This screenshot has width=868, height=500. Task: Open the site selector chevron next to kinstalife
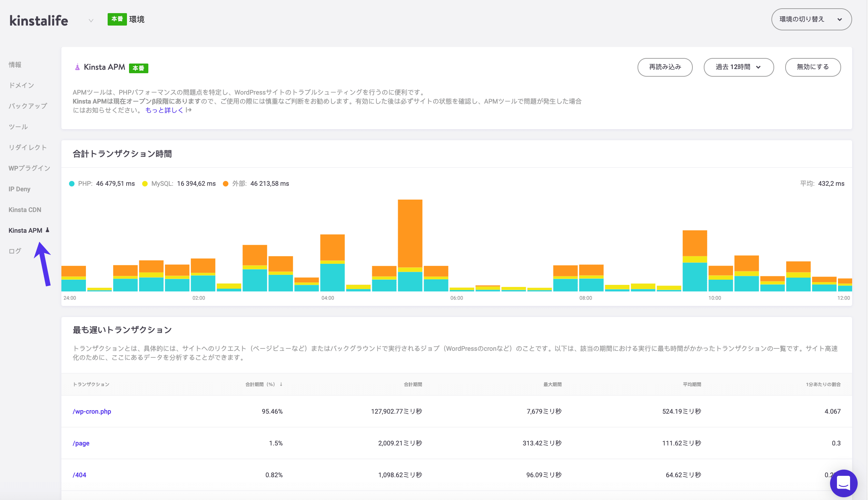click(x=91, y=21)
